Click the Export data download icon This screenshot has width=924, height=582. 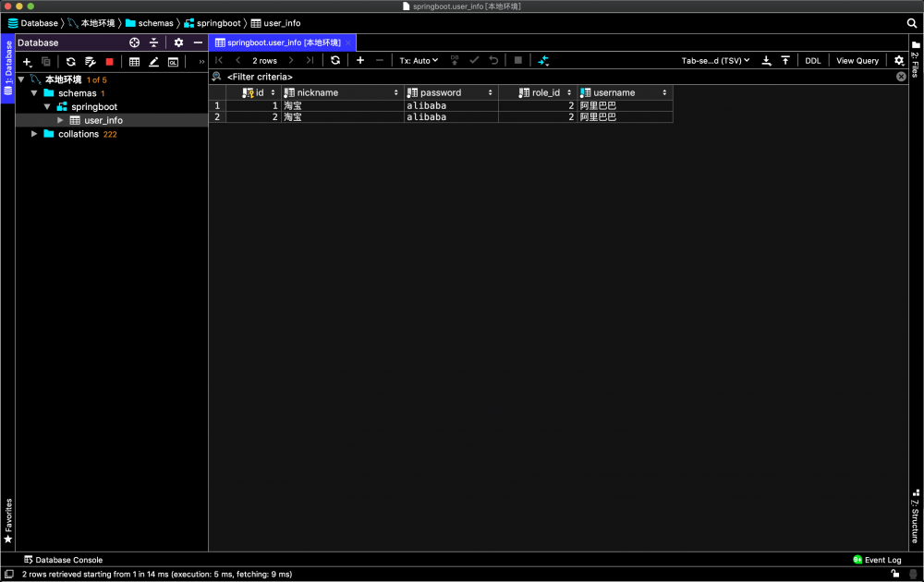[766, 60]
